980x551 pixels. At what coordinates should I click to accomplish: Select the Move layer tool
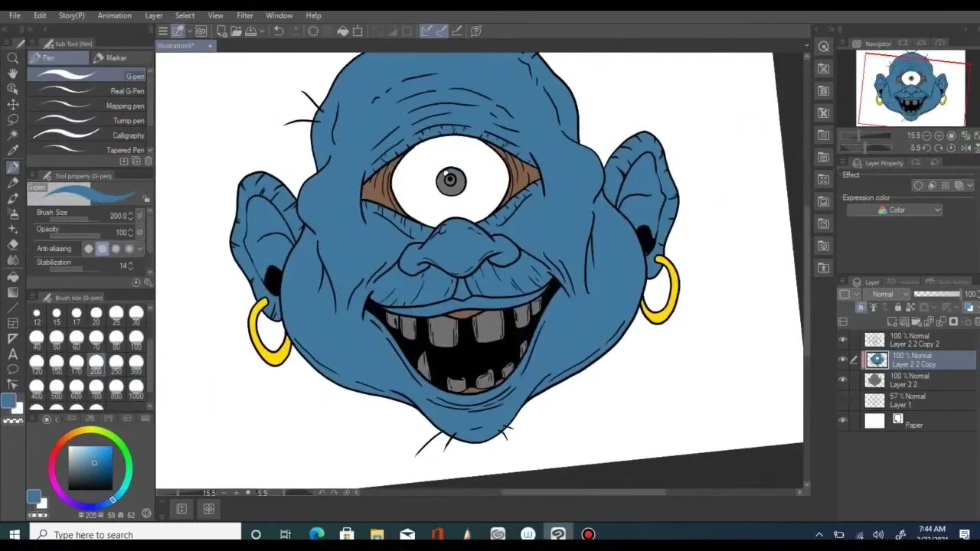[13, 104]
